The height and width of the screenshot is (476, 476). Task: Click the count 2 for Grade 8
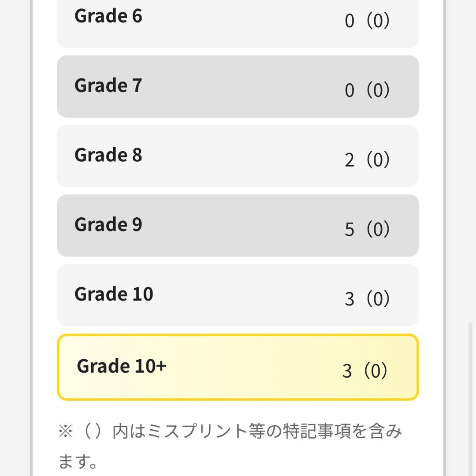(350, 160)
